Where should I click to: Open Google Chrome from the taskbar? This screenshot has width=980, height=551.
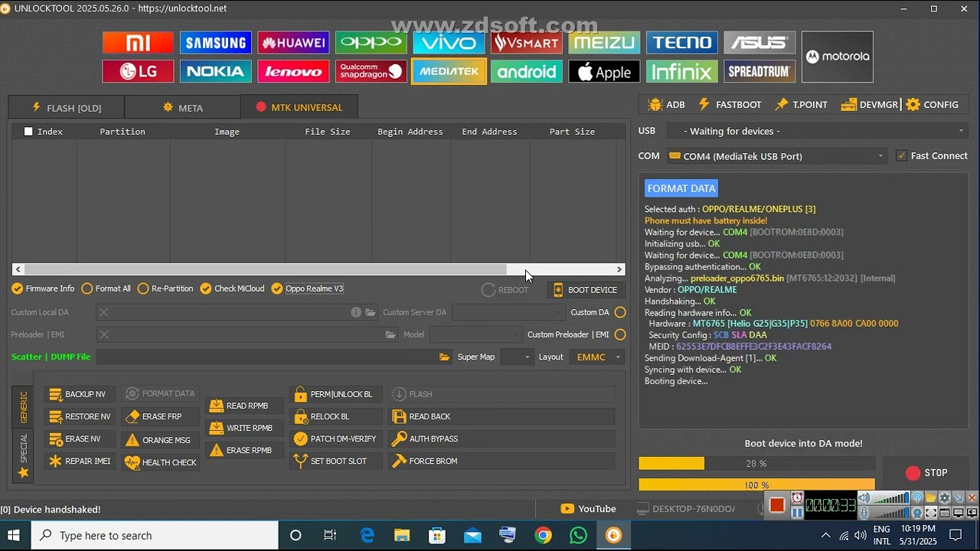(x=543, y=535)
